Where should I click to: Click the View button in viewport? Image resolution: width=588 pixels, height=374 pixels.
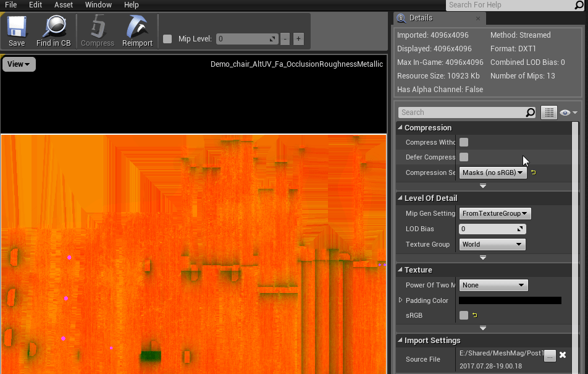coord(19,64)
